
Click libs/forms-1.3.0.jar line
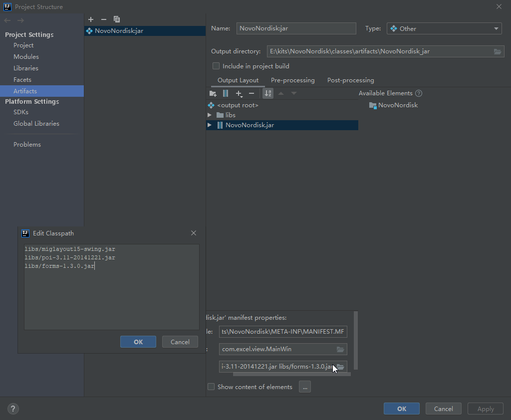59,266
